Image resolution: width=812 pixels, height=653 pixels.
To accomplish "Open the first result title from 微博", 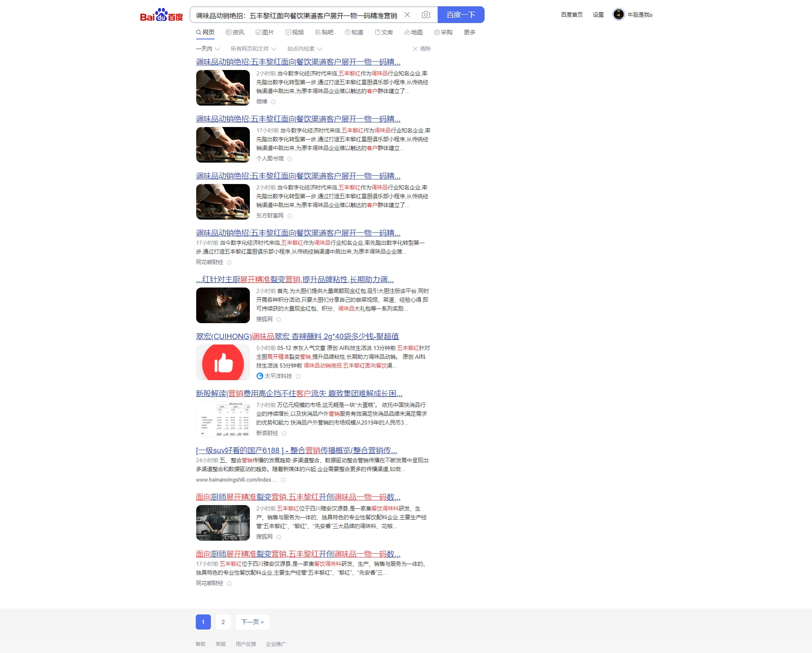I will click(298, 62).
